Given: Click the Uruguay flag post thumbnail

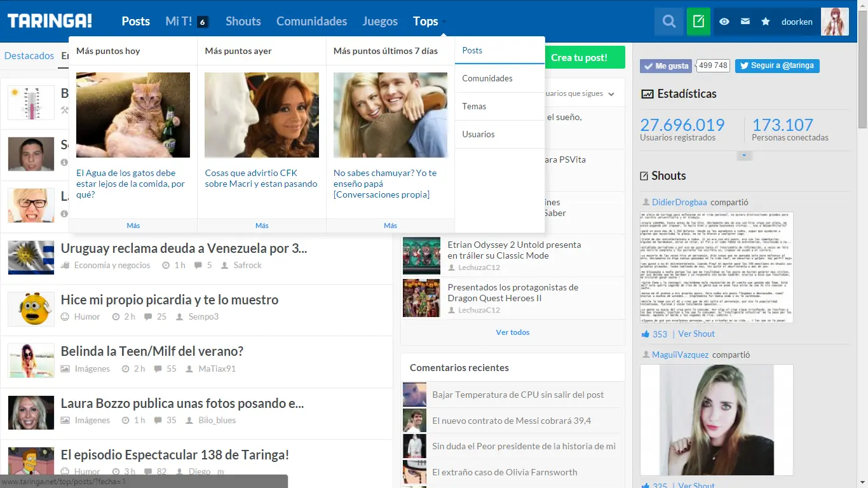Looking at the screenshot, I should coord(31,257).
